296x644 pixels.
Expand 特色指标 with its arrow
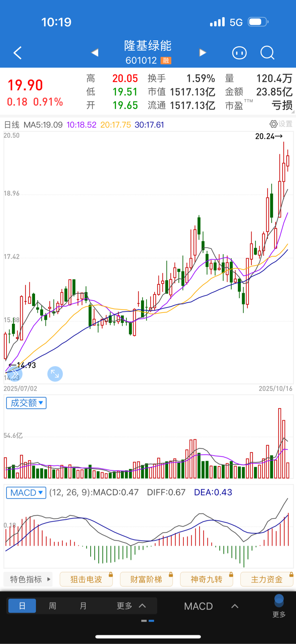coord(28,579)
